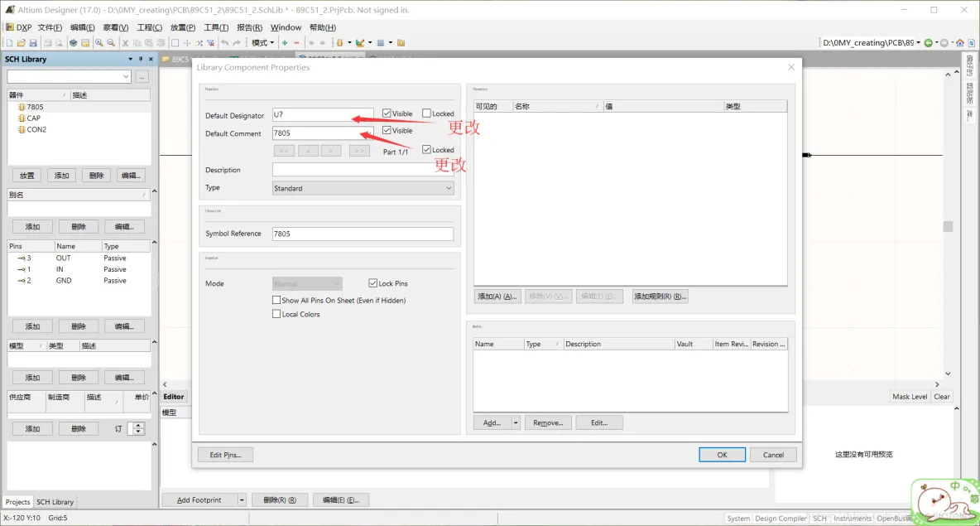Open SCH Library panel options arrow
The height and width of the screenshot is (526, 980).
(x=130, y=60)
